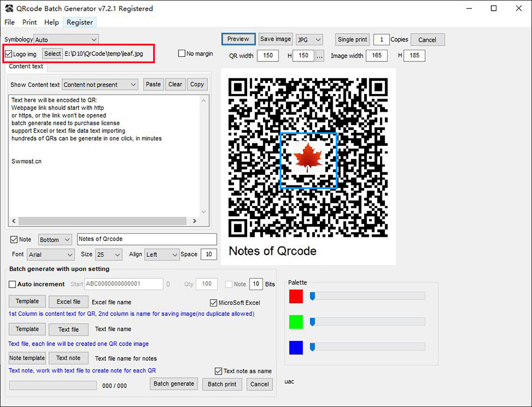Click the text area scroll up arrow
The width and height of the screenshot is (532, 407).
click(203, 100)
